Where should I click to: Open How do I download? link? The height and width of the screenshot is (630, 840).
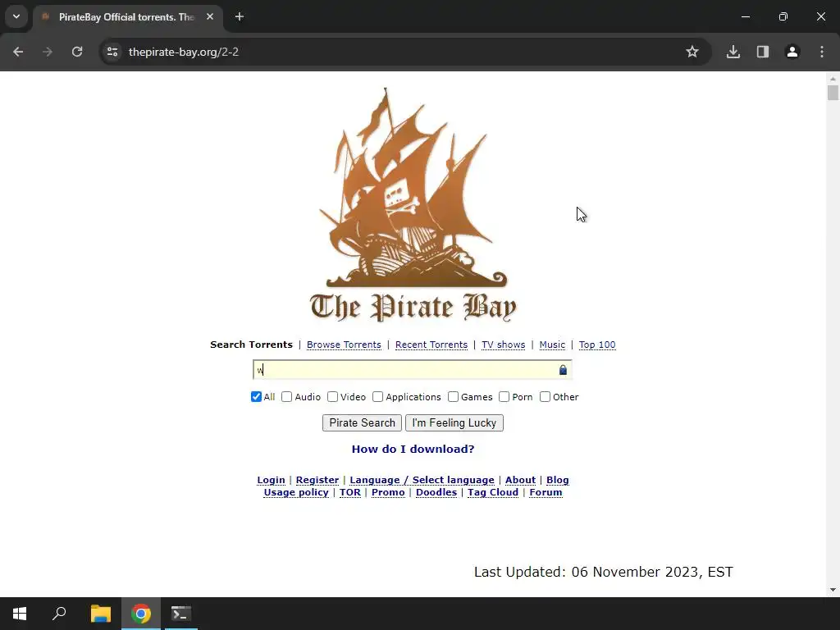[413, 449]
